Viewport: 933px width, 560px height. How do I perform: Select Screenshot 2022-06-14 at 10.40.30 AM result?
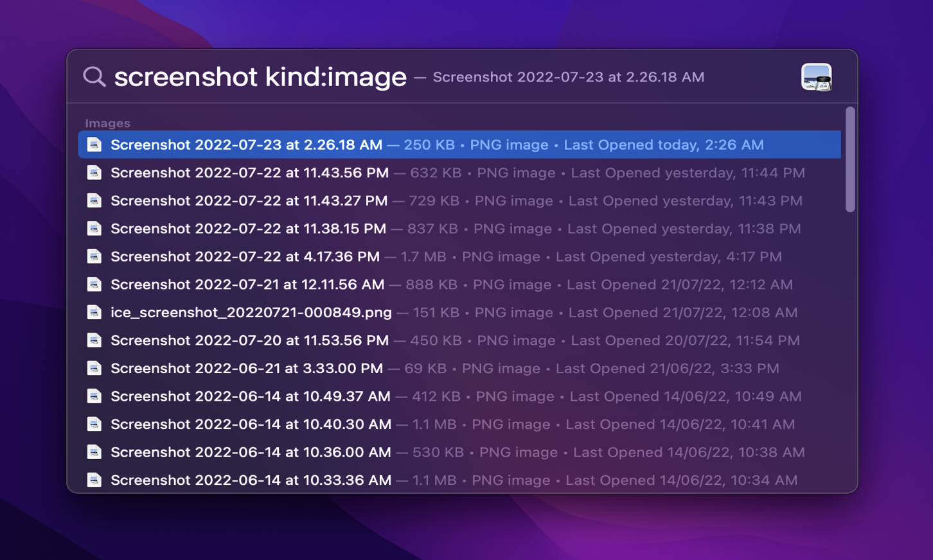[x=459, y=424]
